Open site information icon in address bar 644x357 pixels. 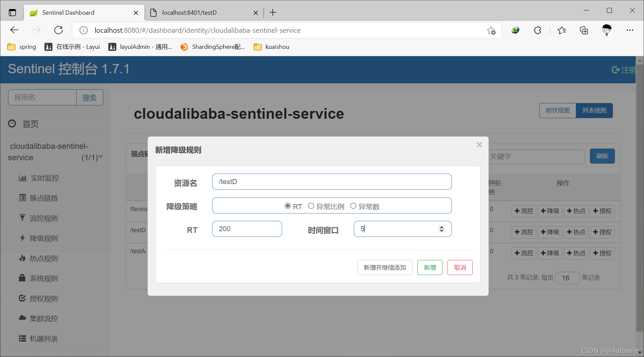pos(84,30)
